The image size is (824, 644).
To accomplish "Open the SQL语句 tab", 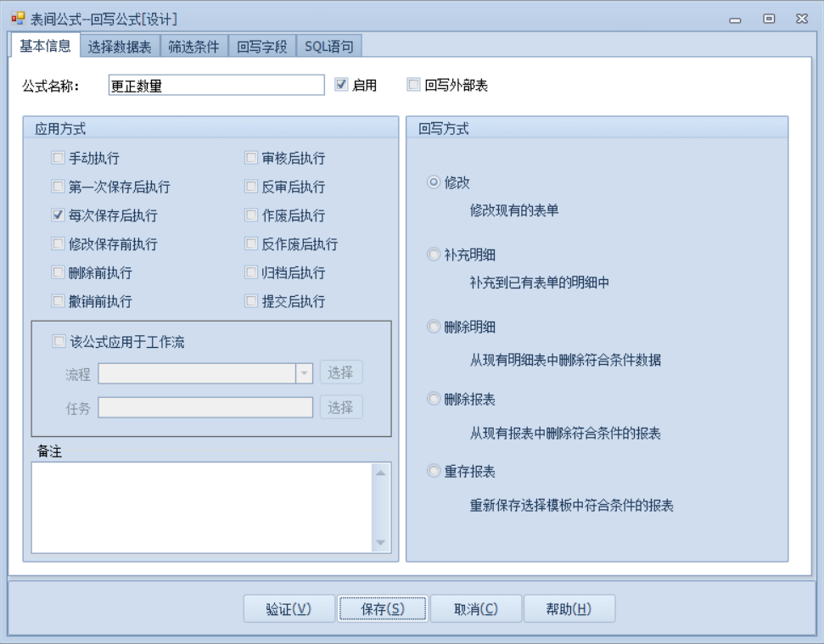I will click(x=329, y=48).
